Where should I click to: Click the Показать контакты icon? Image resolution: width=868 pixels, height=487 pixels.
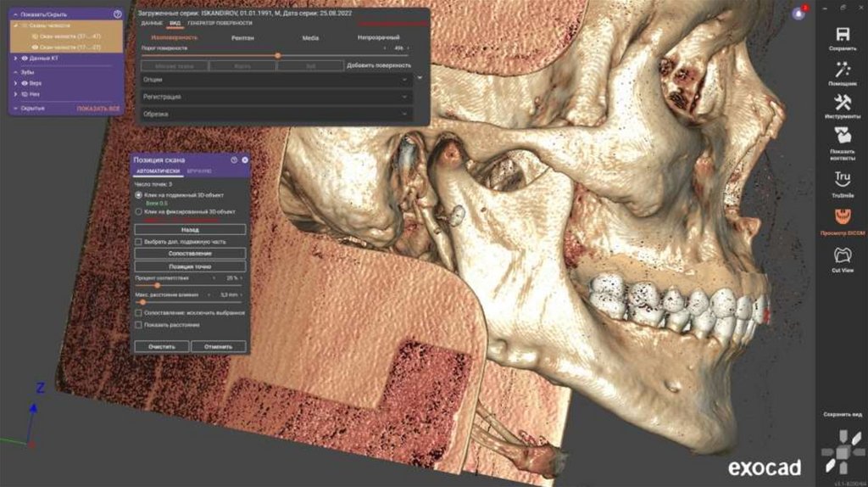(x=843, y=137)
